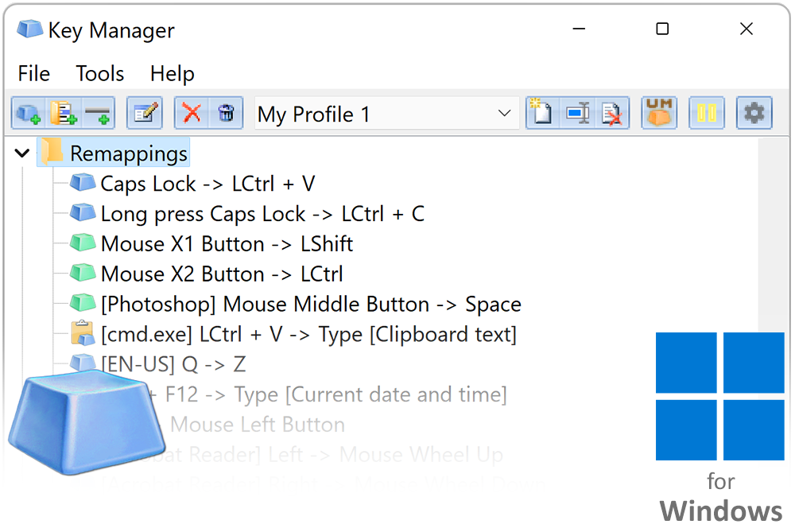The height and width of the screenshot is (532, 795).
Task: Open the Tools menu
Action: point(100,74)
